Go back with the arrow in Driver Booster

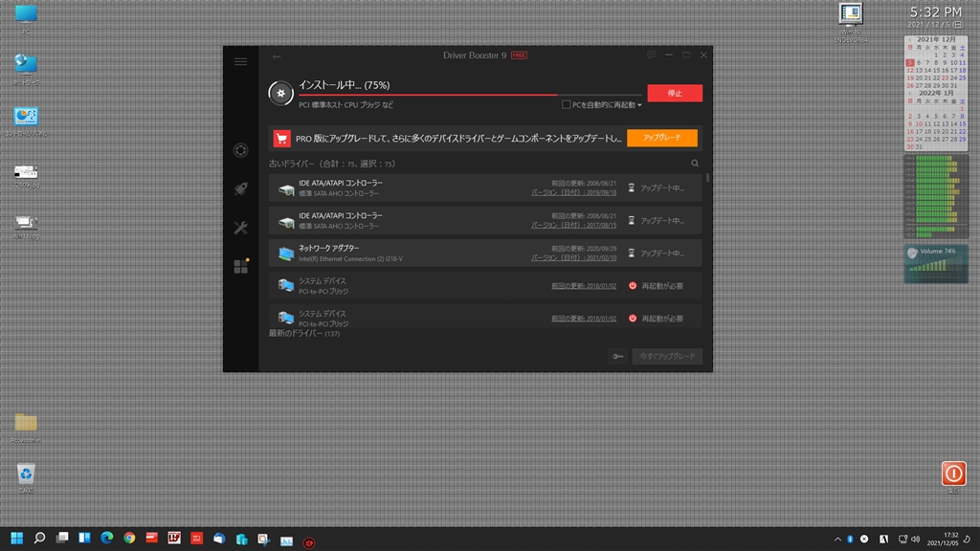coord(277,56)
